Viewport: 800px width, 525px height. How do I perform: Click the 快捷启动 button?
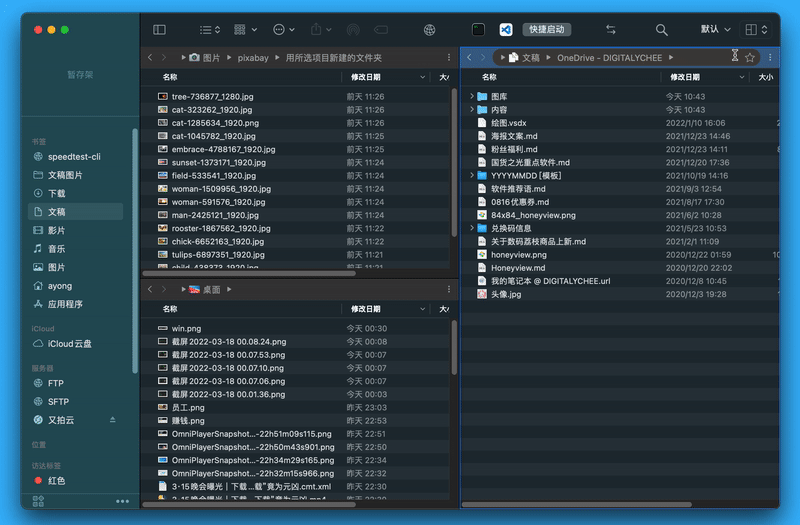(546, 30)
